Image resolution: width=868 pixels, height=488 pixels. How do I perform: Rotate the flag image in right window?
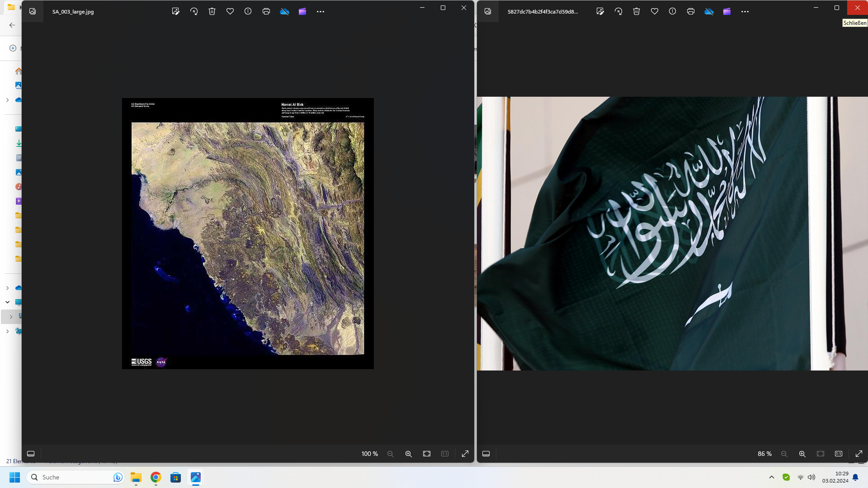(x=618, y=12)
